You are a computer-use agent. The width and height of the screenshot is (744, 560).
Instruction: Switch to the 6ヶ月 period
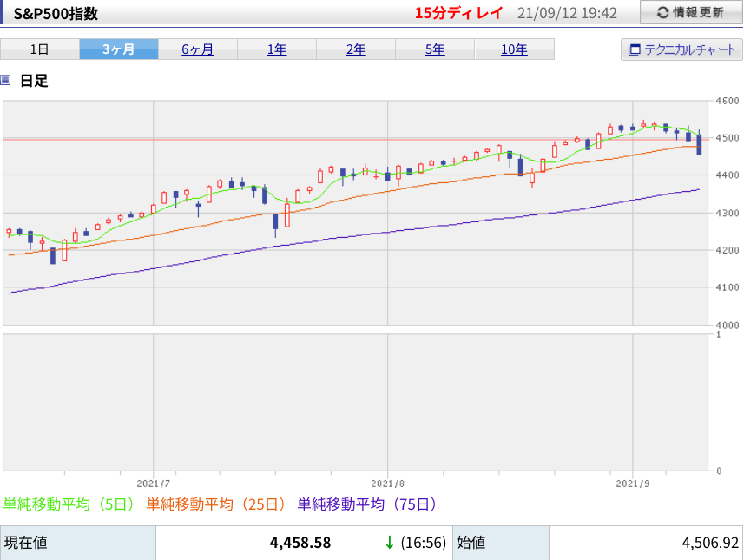click(x=198, y=49)
